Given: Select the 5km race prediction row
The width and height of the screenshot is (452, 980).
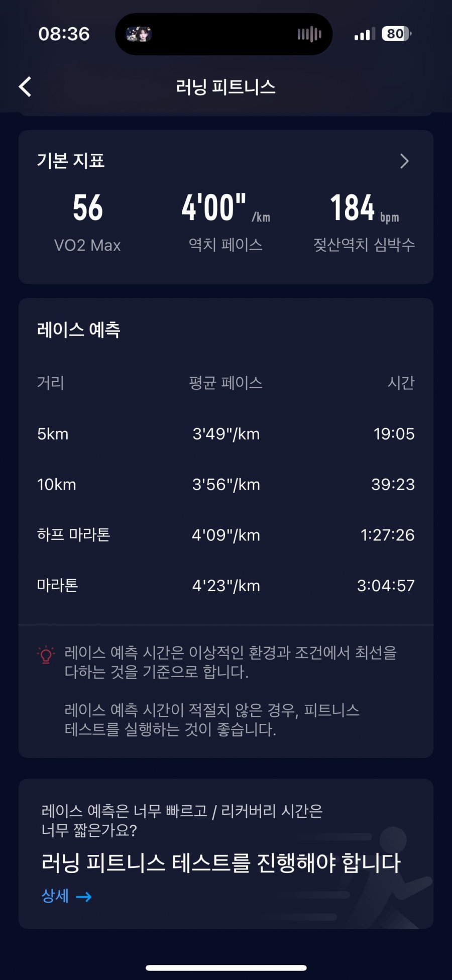Looking at the screenshot, I should [226, 433].
